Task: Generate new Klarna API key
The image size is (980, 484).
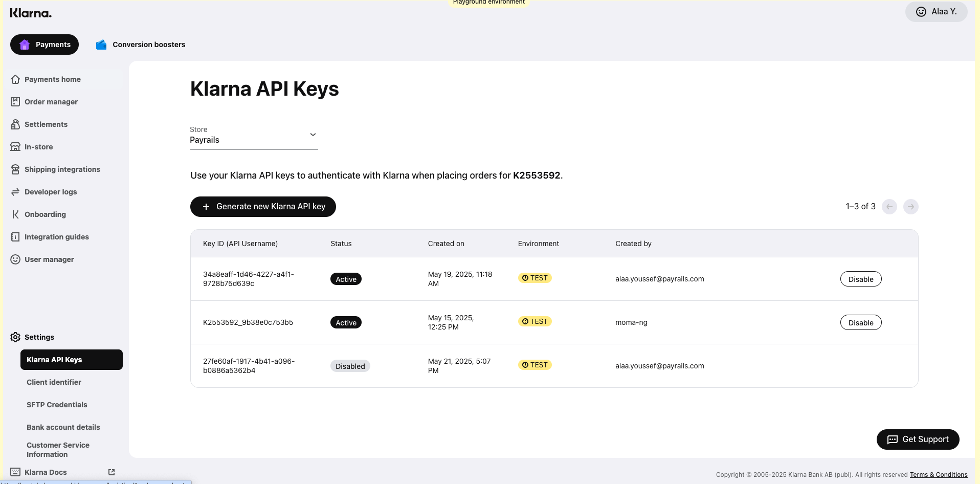Action: pyautogui.click(x=263, y=207)
